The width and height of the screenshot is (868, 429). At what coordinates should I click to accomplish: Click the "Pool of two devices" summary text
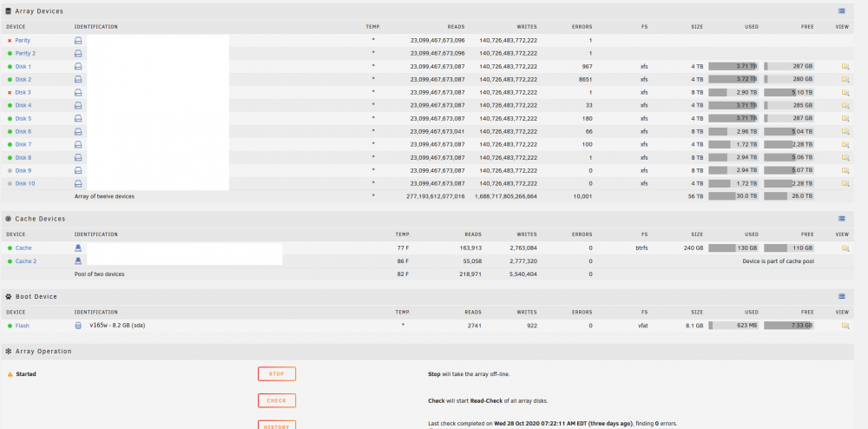pyautogui.click(x=100, y=274)
